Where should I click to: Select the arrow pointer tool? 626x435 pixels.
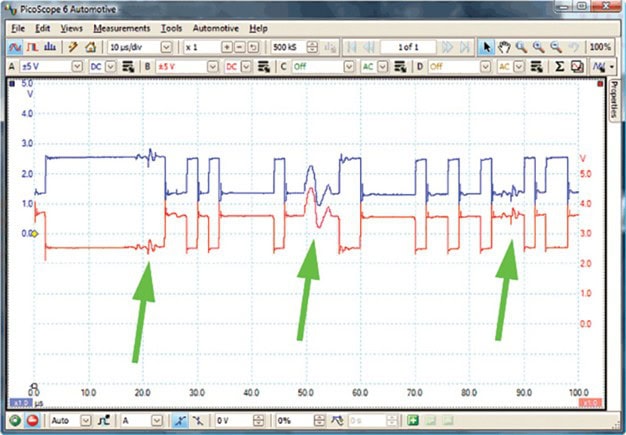click(x=487, y=47)
